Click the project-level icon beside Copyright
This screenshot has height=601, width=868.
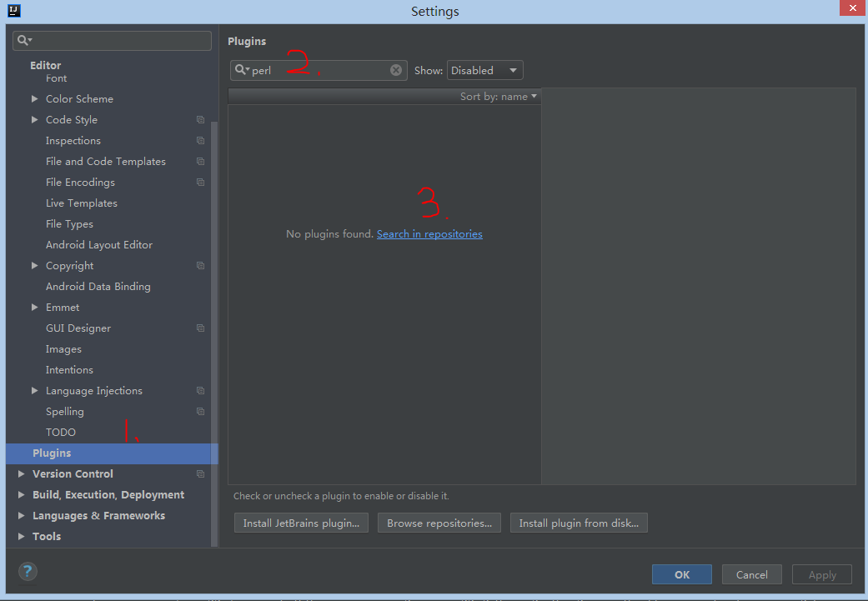200,266
